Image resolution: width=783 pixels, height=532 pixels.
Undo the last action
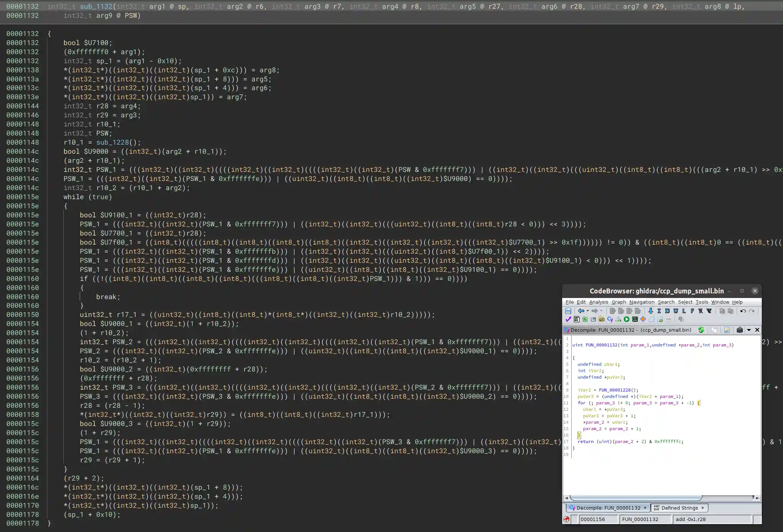point(744,311)
